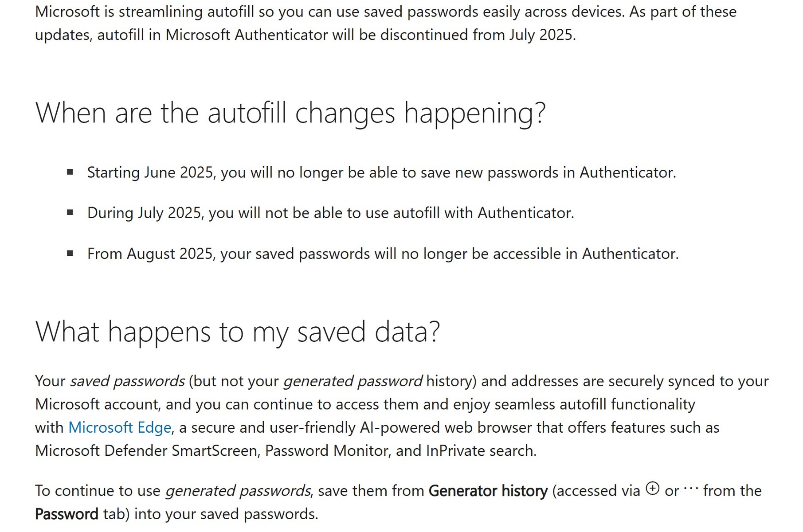Viewport: 803px width, 532px height.
Task: Click the "What happens to my saved data?" heading
Action: [x=238, y=332]
